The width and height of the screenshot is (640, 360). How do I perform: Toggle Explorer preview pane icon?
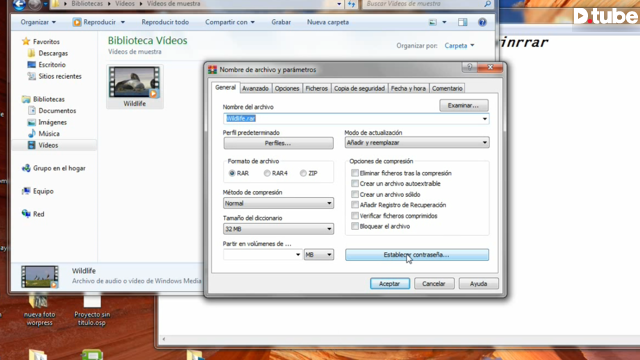(x=462, y=22)
